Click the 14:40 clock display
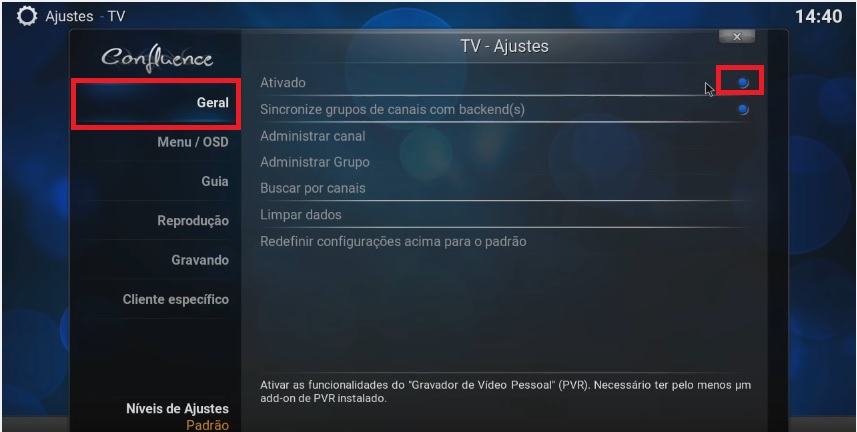Viewport: 857px width, 432px height. [818, 16]
